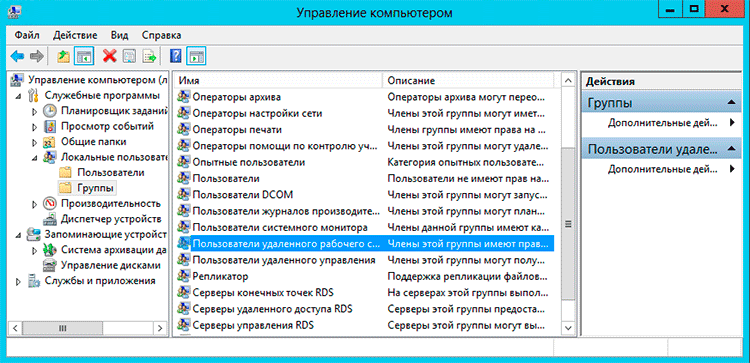The image size is (750, 363).
Task: Expand the Система архивации node arrow
Action: tap(34, 250)
